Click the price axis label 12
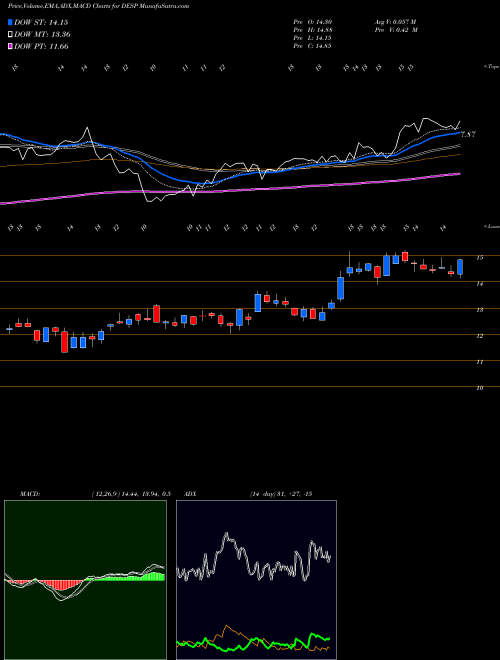The image size is (500, 660). 479,336
